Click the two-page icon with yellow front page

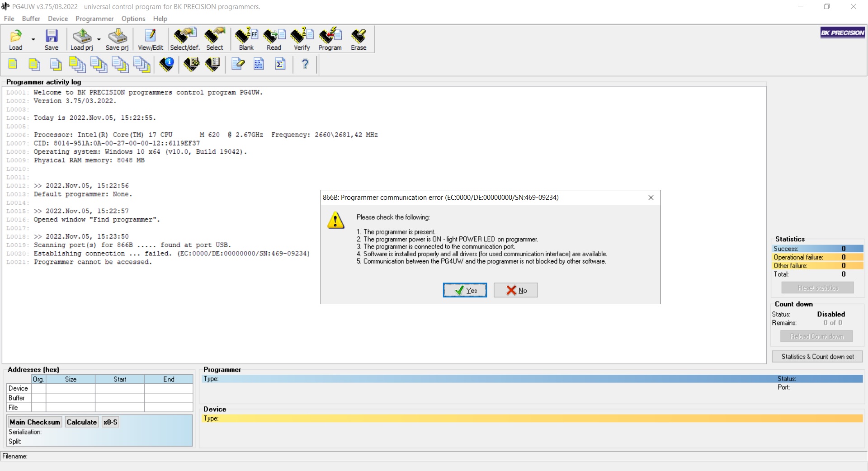34,64
